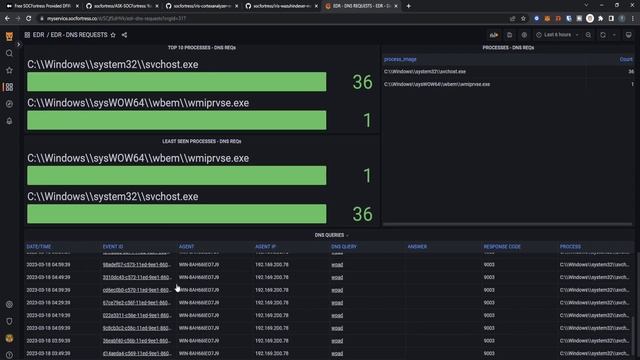640x360 pixels.
Task: Expand the sidebar with the chevron arrow
Action: click(18, 44)
